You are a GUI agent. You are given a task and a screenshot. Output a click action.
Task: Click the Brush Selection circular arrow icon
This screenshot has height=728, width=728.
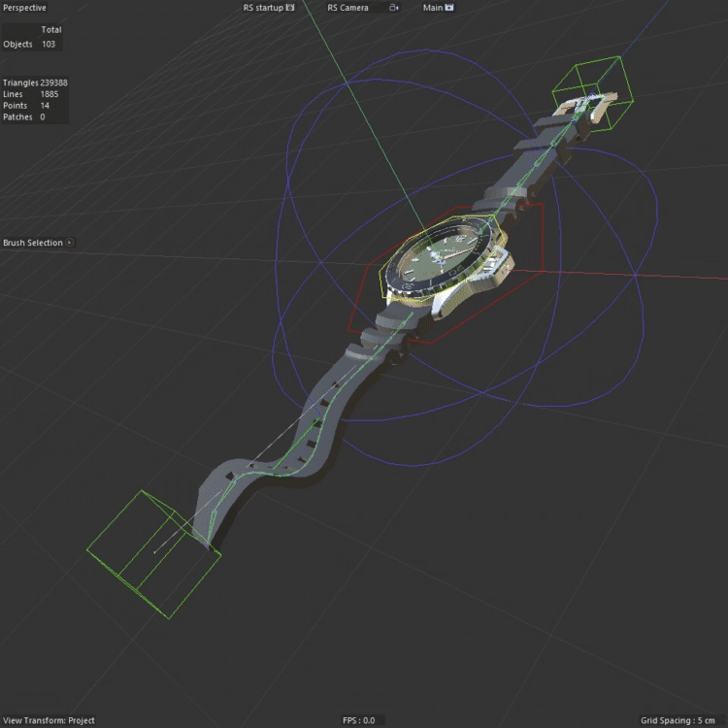[69, 243]
